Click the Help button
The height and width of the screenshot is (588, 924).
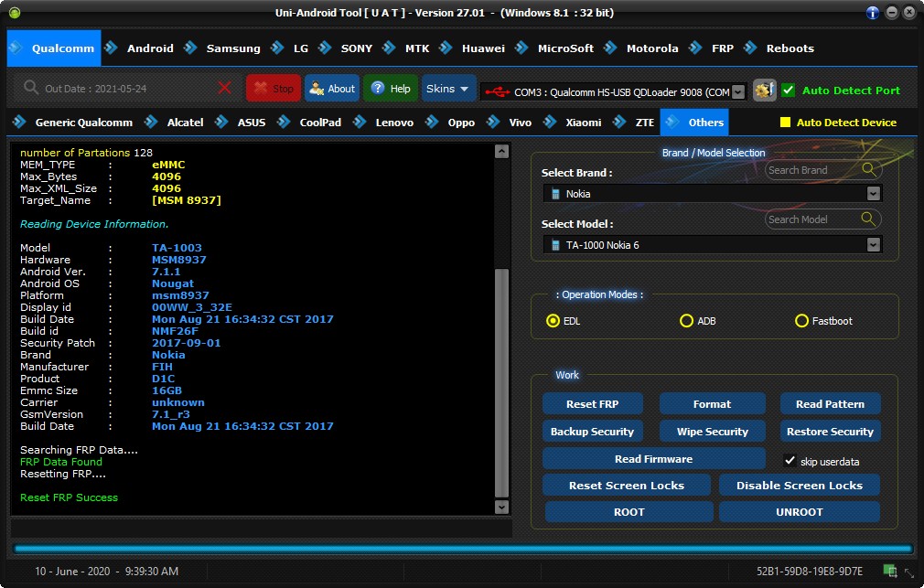391,89
